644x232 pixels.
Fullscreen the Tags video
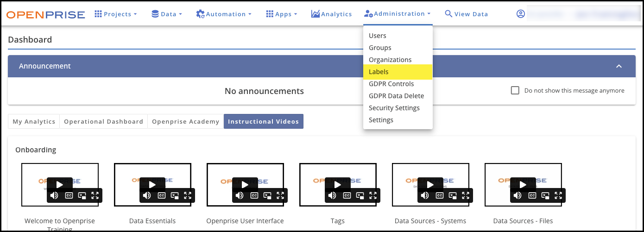tap(373, 195)
